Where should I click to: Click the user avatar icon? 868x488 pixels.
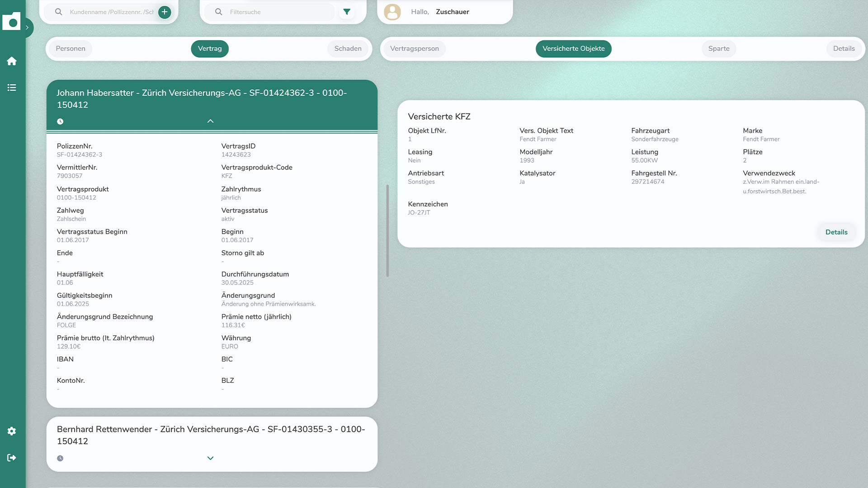(x=392, y=12)
